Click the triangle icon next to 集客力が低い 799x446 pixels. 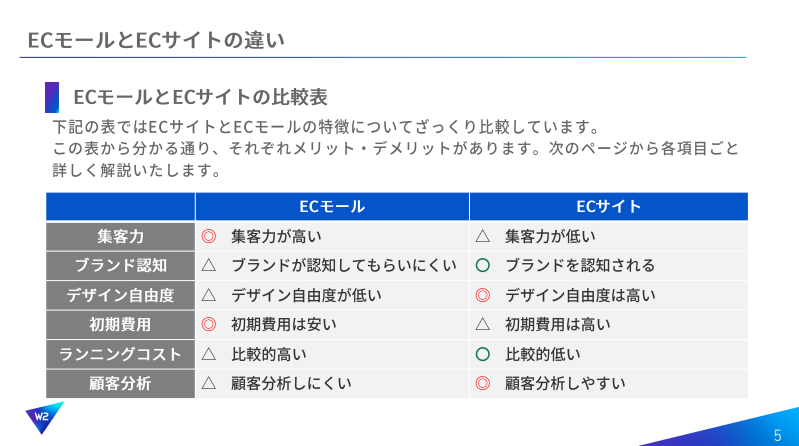[483, 236]
